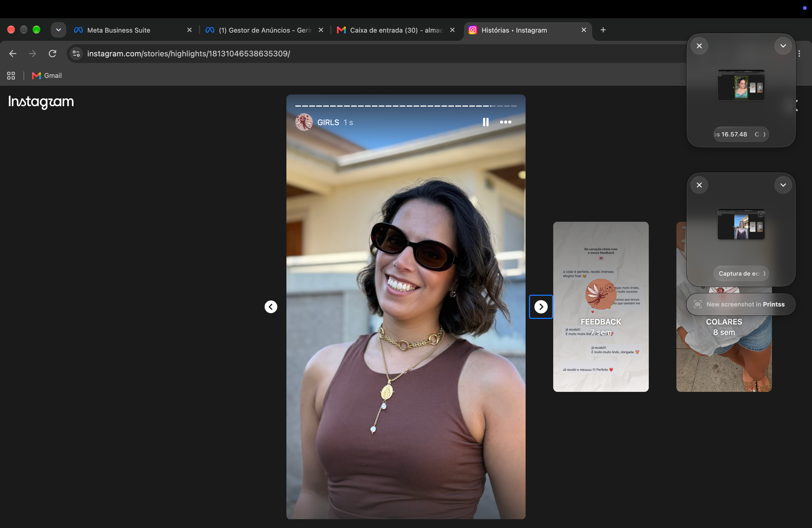Go to previous story with left arrow

(x=271, y=307)
